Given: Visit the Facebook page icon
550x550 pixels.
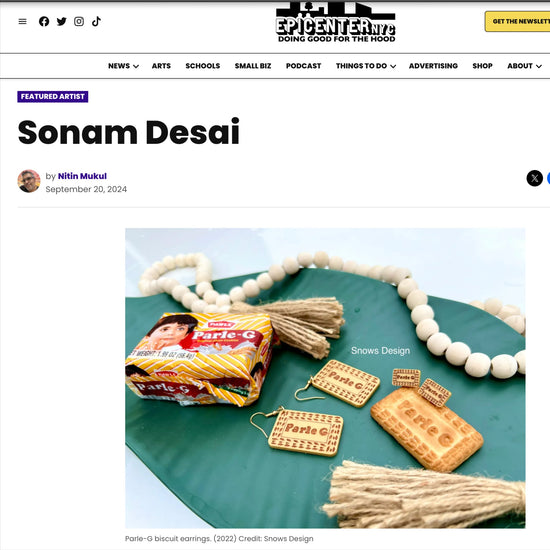Looking at the screenshot, I should 44,22.
